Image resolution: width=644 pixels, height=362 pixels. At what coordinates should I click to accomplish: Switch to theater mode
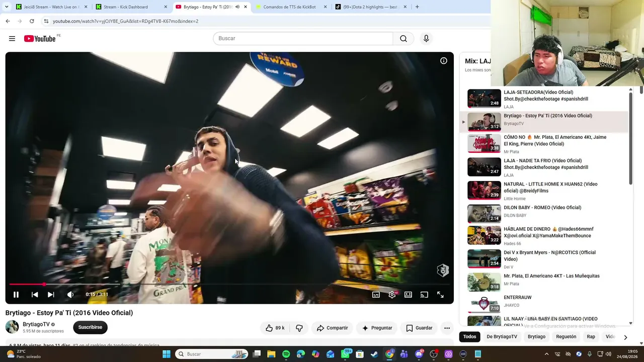click(408, 295)
